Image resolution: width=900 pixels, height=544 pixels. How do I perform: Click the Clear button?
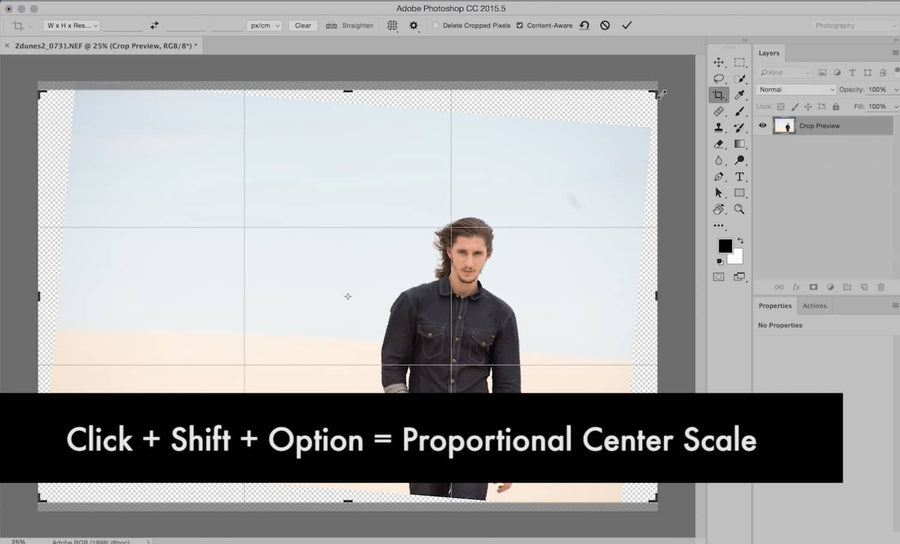(303, 26)
